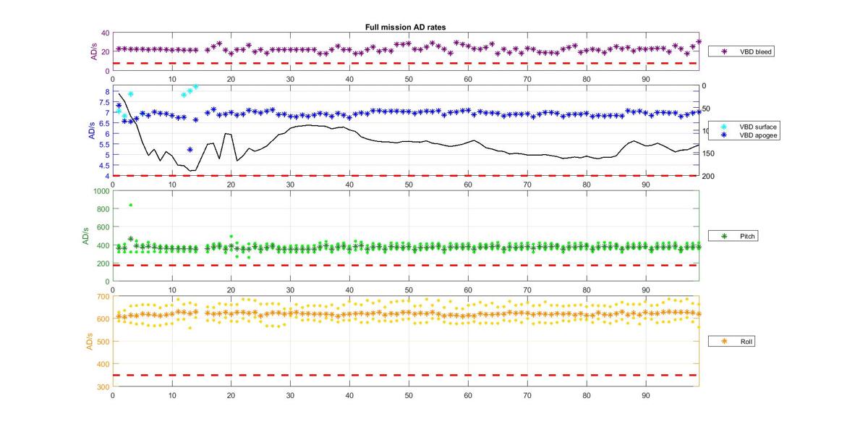The height and width of the screenshot is (435, 868).
Task: Click the '7.5' tick on VBD y-axis
Action: [104, 102]
